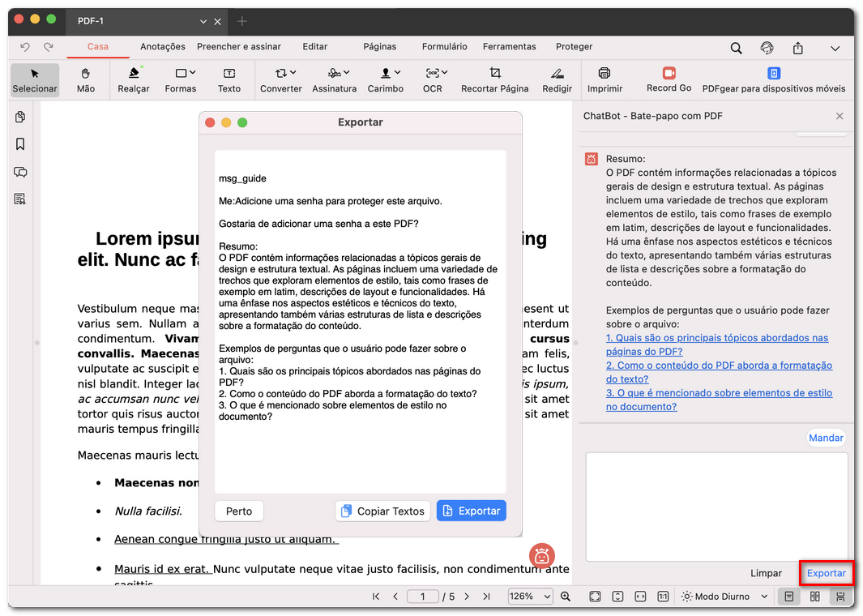Click the search magnifier icon
863x616 pixels.
click(x=736, y=48)
